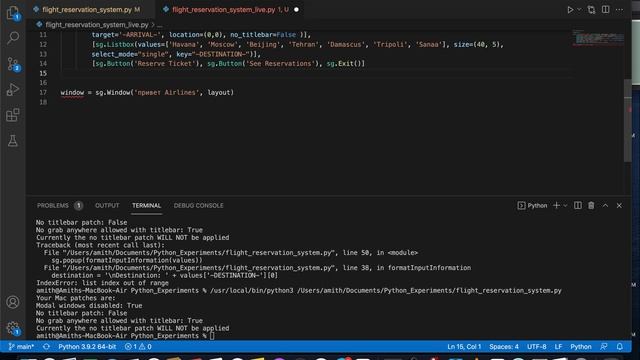640x360 pixels.
Task: Open notifications bell icon
Action: (x=620, y=347)
